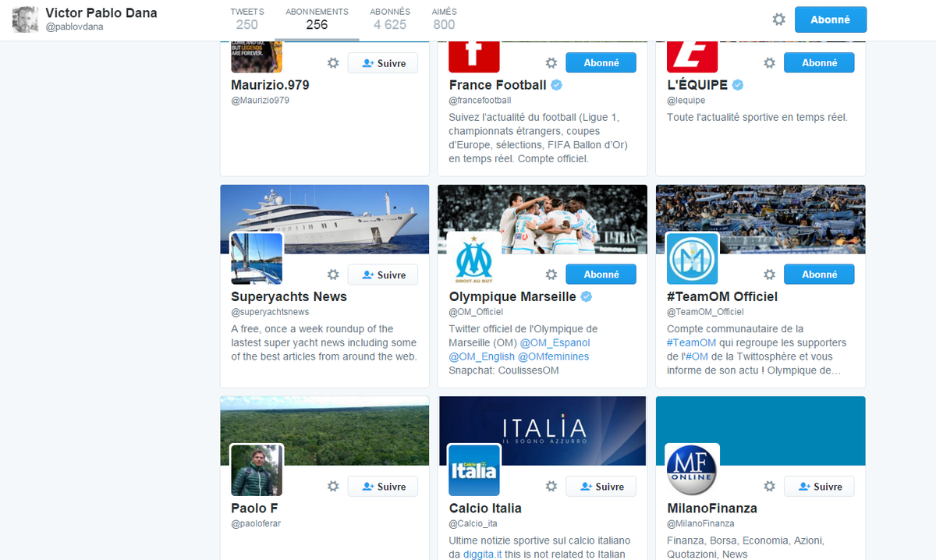Click Olympique Marseille gear settings icon
This screenshot has height=560, width=936.
coord(551,275)
